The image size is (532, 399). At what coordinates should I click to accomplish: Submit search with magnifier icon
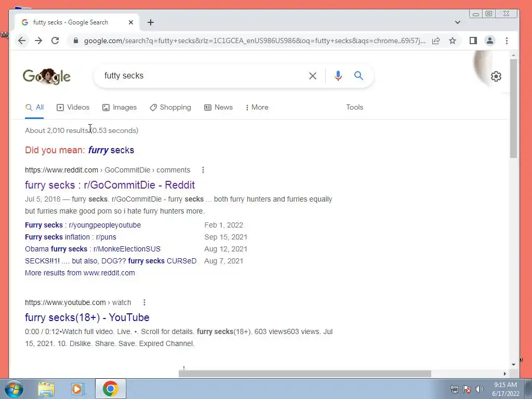[358, 76]
